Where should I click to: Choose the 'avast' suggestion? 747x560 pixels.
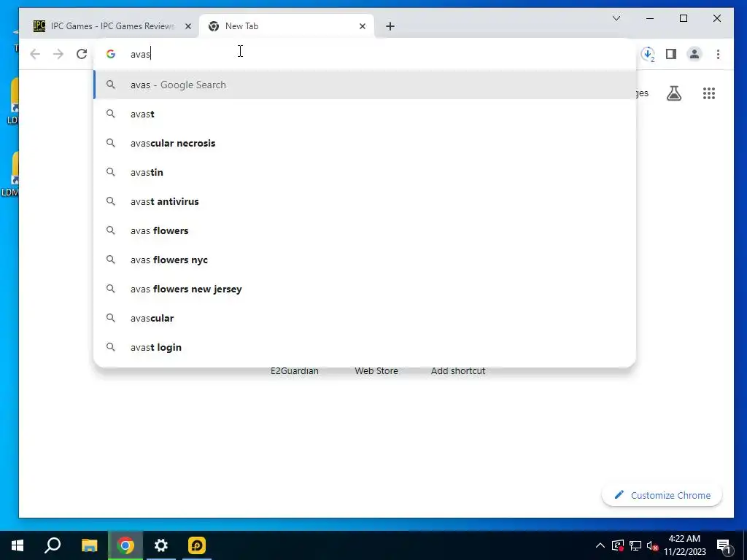tap(365, 114)
